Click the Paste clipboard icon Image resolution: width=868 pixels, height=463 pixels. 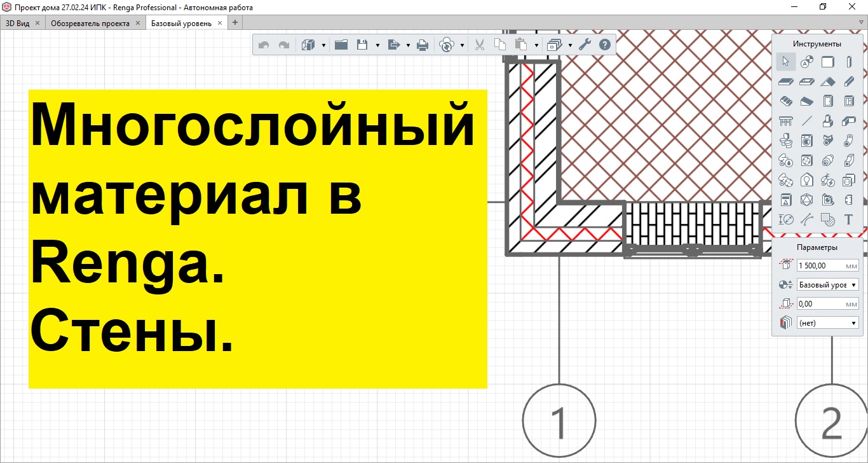point(521,45)
